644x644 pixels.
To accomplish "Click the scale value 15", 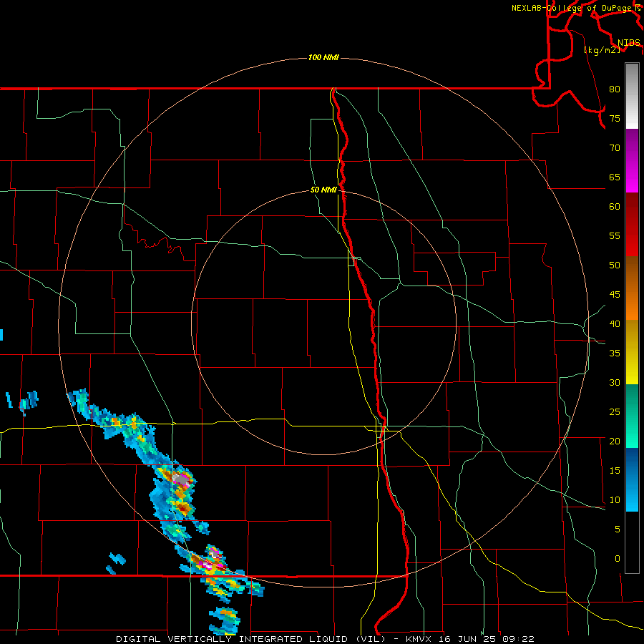I will point(615,471).
